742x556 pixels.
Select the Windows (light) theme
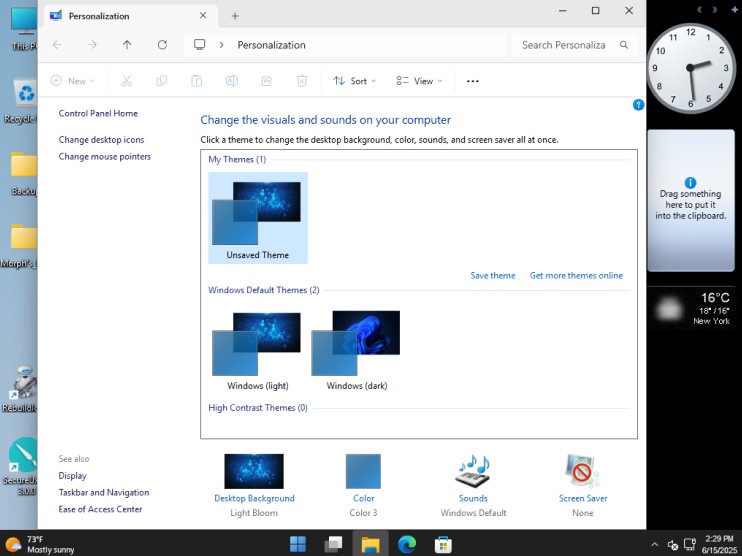point(258,350)
